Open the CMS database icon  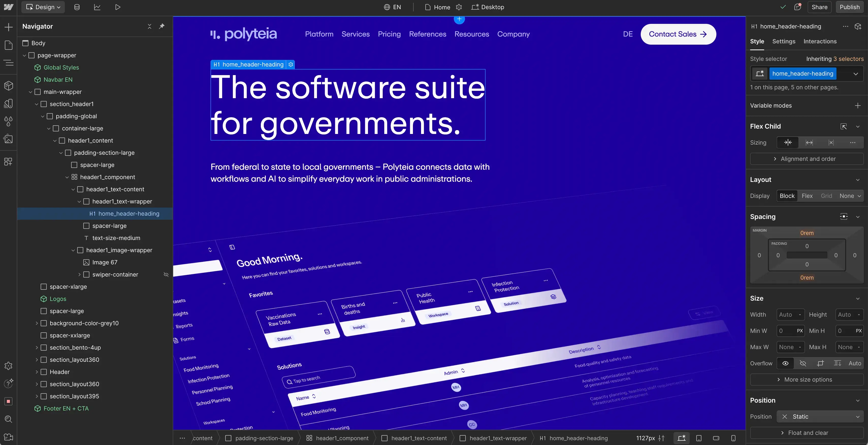(77, 7)
